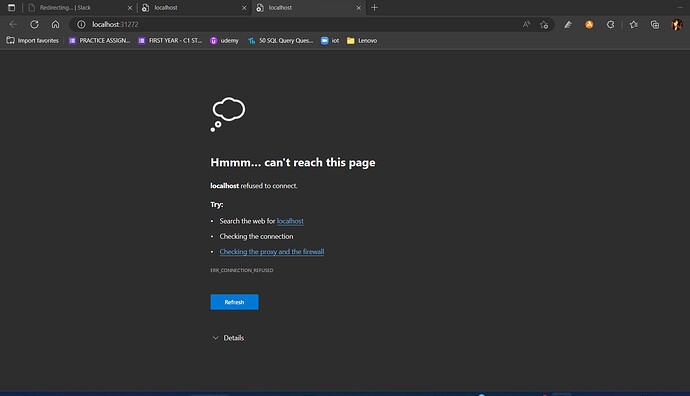Open the browser refresh-style extension icon
This screenshot has height=396, width=690.
click(610, 25)
